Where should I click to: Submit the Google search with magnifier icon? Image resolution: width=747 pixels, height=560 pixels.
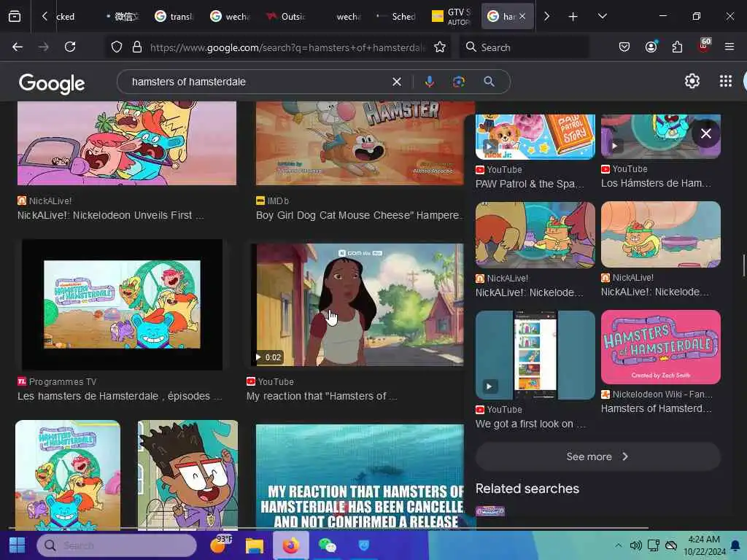pos(489,82)
